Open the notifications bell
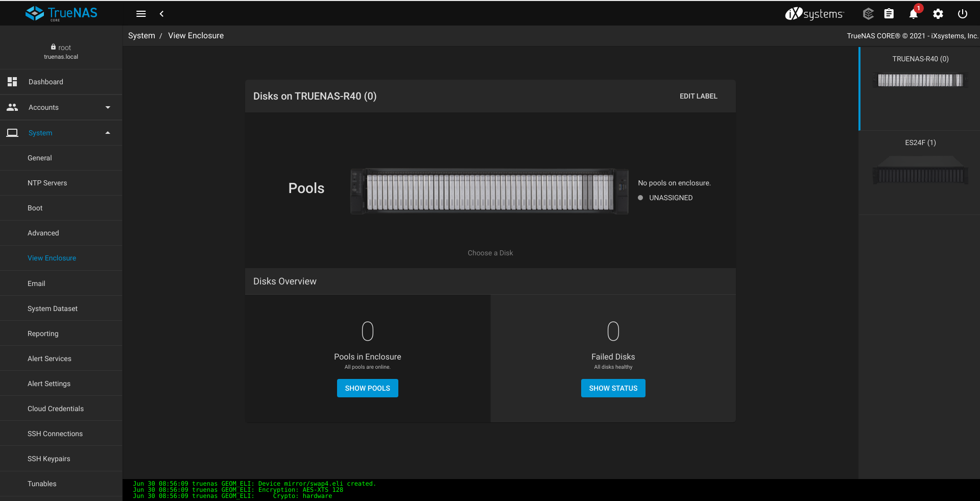The height and width of the screenshot is (501, 980). click(913, 14)
